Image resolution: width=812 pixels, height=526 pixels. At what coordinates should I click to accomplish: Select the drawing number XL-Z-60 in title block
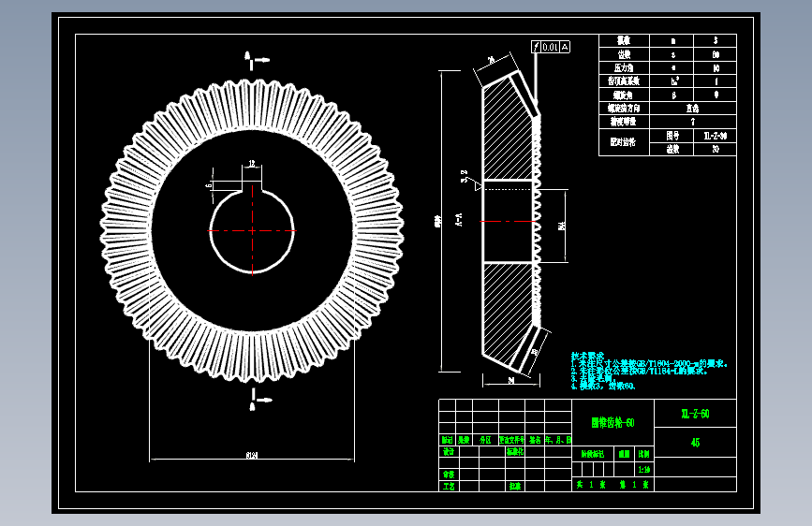tap(696, 414)
